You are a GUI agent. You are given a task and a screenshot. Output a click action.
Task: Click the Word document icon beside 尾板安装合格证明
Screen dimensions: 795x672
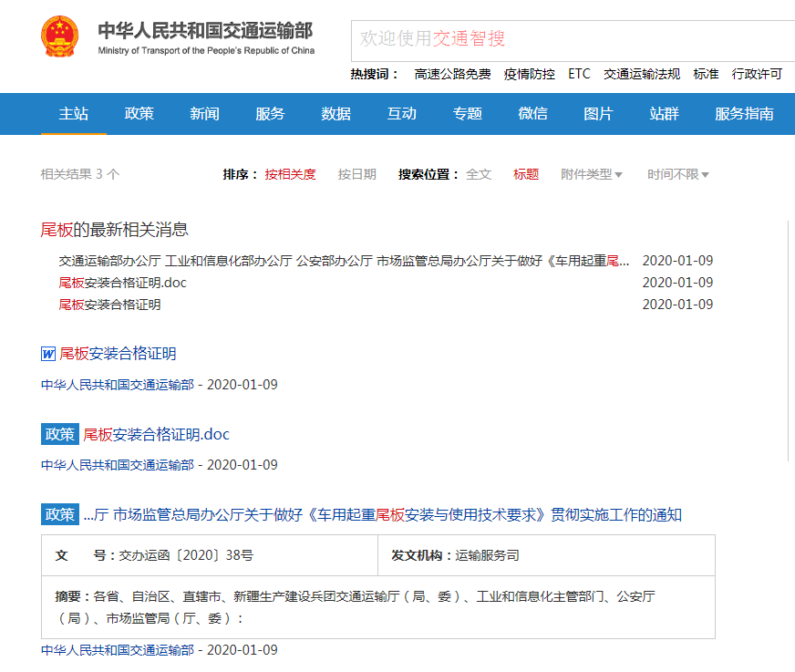pos(48,354)
